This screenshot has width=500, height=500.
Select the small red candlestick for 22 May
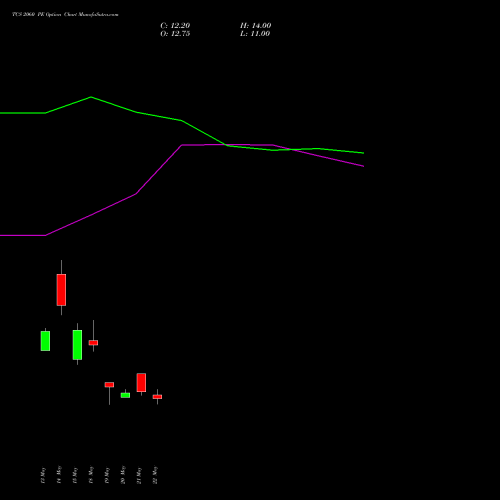(157, 397)
